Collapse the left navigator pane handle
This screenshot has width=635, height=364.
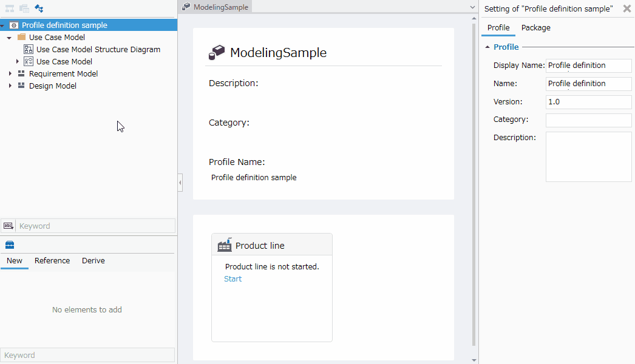[x=180, y=183]
